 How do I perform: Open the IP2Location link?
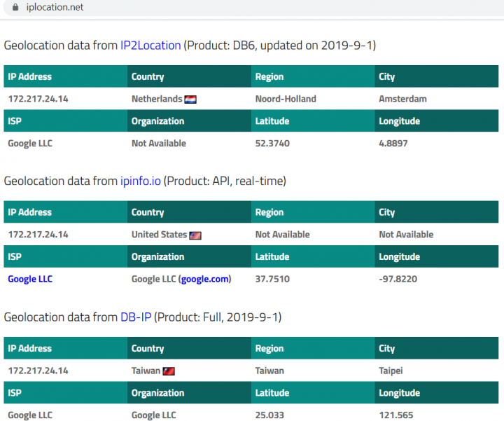(x=150, y=46)
